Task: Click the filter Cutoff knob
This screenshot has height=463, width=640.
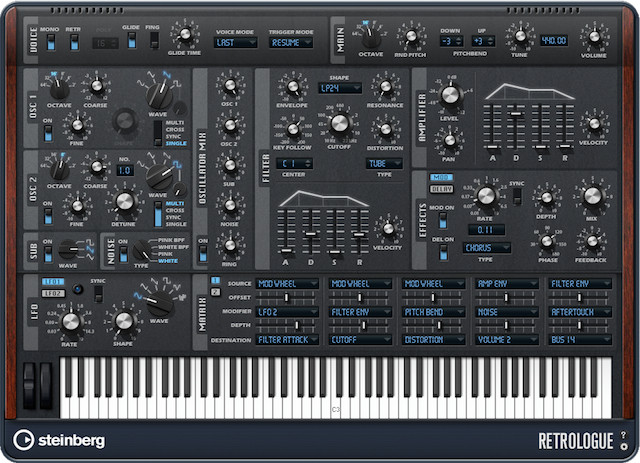Action: click(340, 123)
